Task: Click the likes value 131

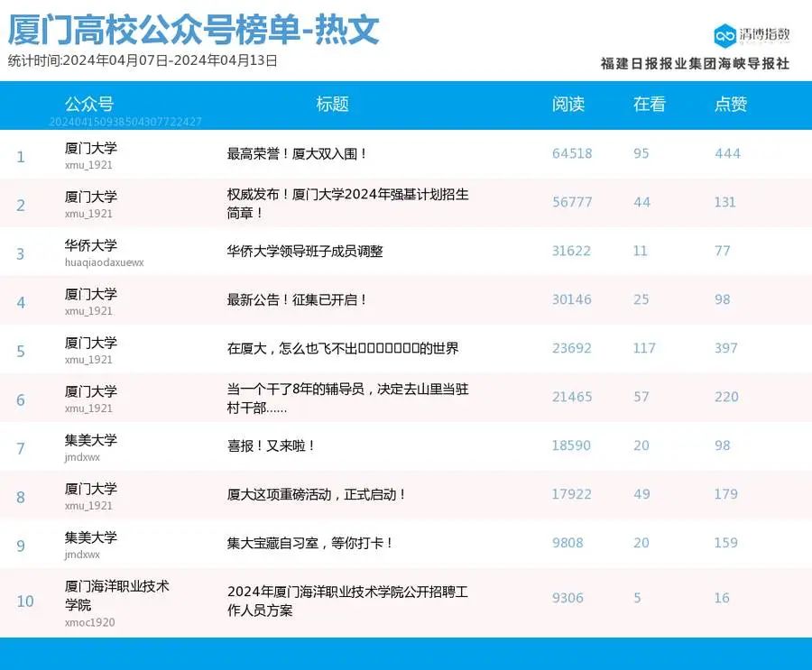Action: coord(725,203)
